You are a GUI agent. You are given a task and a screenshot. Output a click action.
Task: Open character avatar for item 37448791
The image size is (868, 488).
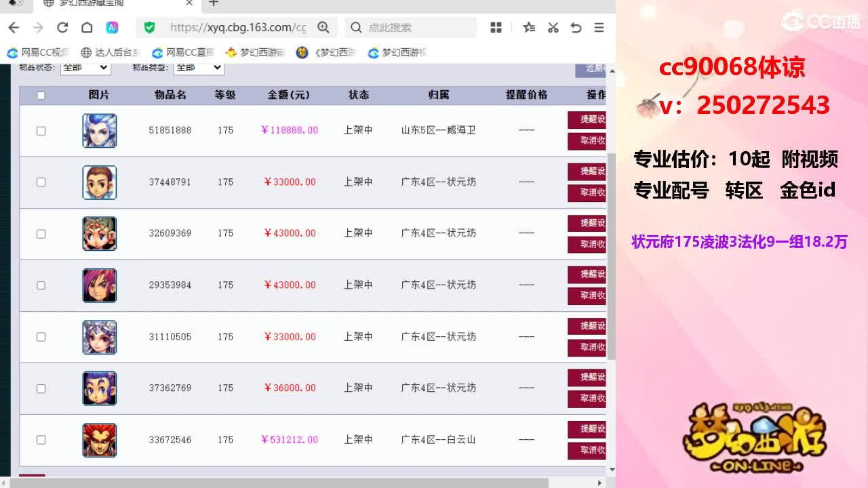coord(100,182)
